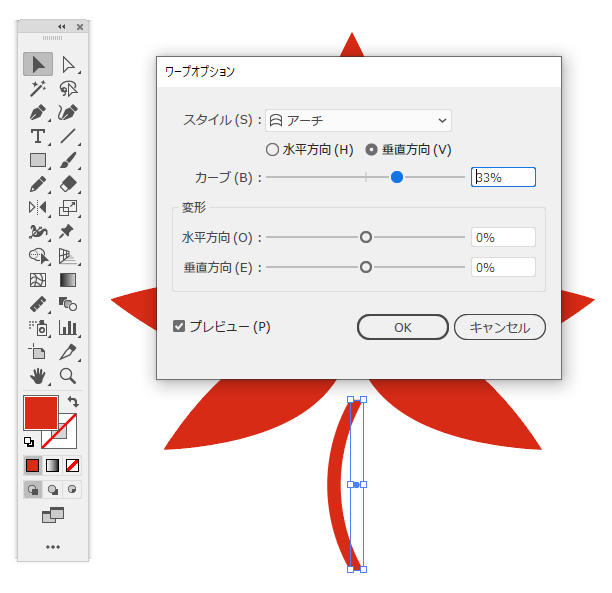Click the 垂直方向 (E) 0% field
612x593 pixels.
[503, 267]
